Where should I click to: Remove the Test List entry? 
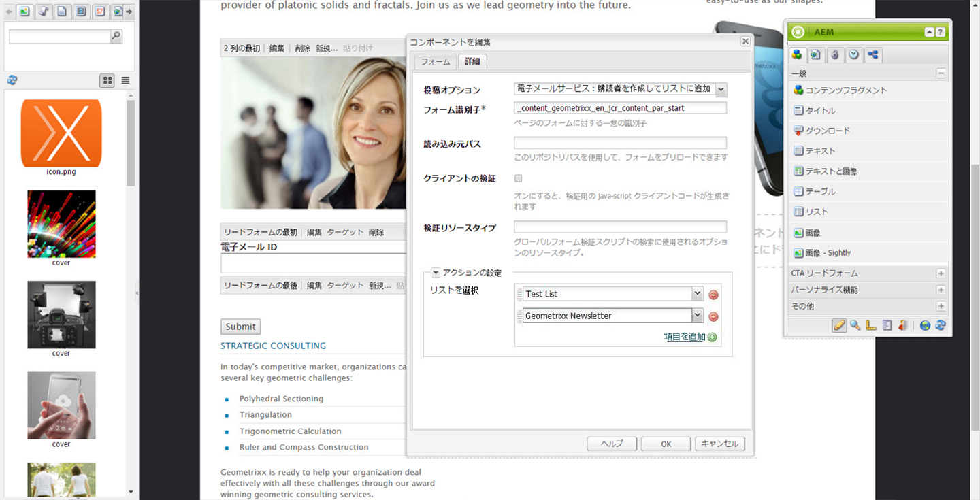[x=713, y=295]
